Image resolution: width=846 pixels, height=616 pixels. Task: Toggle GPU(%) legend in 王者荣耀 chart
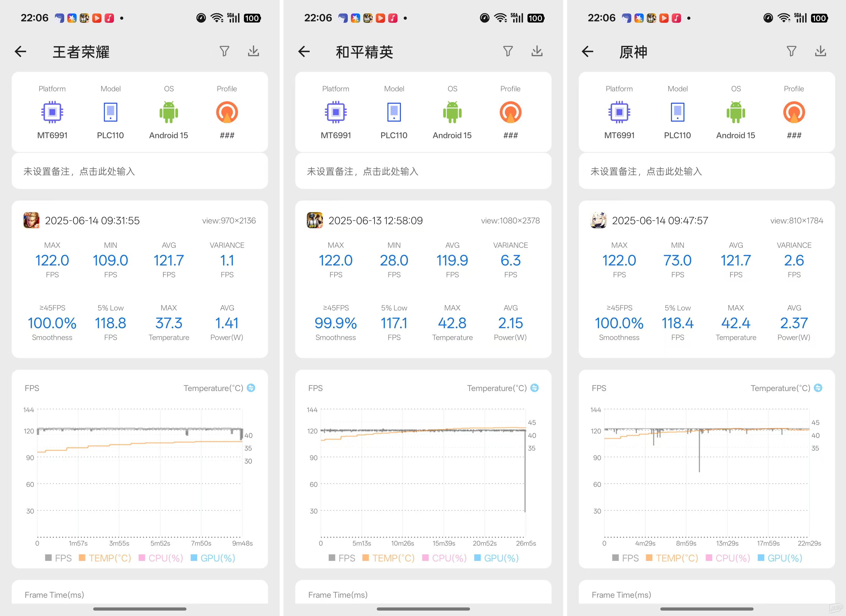(213, 558)
